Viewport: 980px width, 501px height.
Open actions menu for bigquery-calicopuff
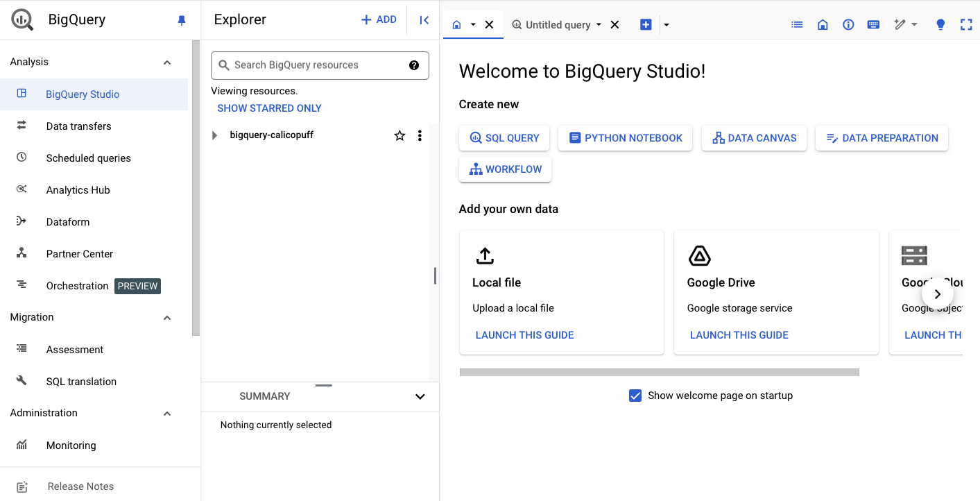point(420,136)
